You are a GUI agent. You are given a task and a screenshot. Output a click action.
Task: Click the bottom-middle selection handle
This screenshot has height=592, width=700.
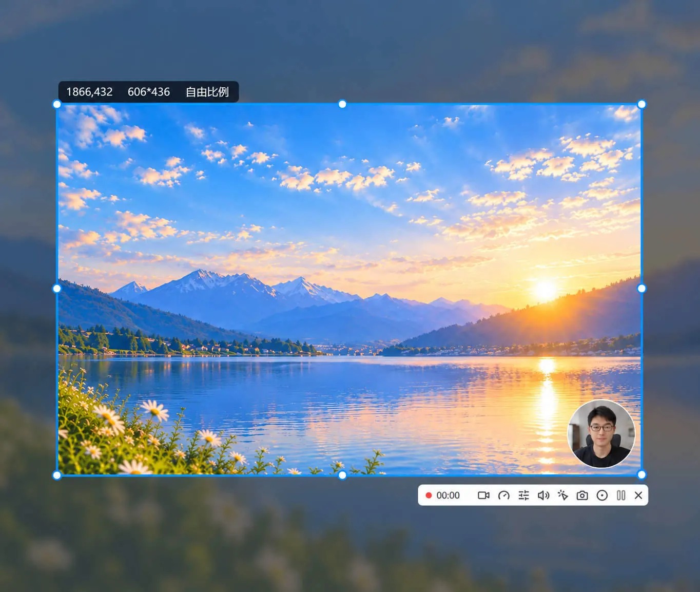click(x=342, y=475)
